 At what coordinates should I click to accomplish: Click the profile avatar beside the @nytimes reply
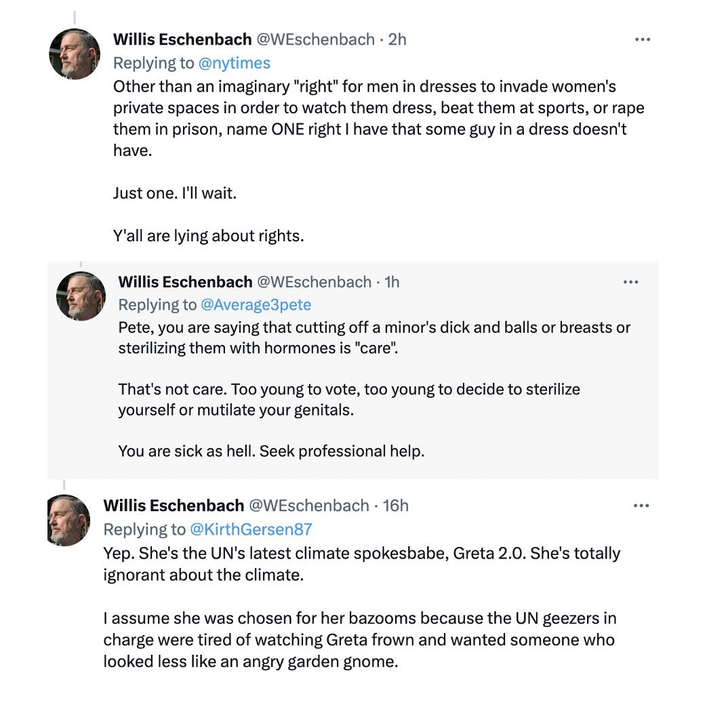click(75, 54)
